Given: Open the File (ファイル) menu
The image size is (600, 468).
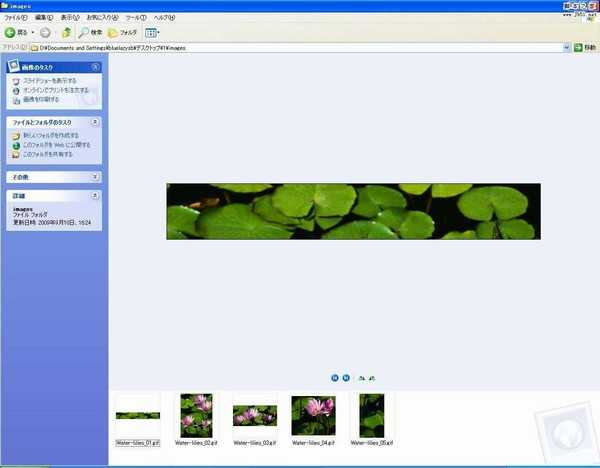Looking at the screenshot, I should pos(15,18).
